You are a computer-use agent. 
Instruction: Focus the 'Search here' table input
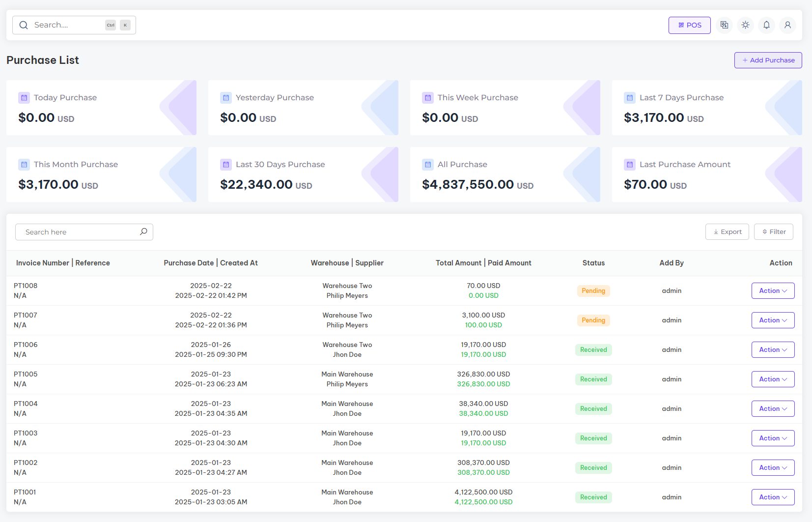[x=79, y=232]
